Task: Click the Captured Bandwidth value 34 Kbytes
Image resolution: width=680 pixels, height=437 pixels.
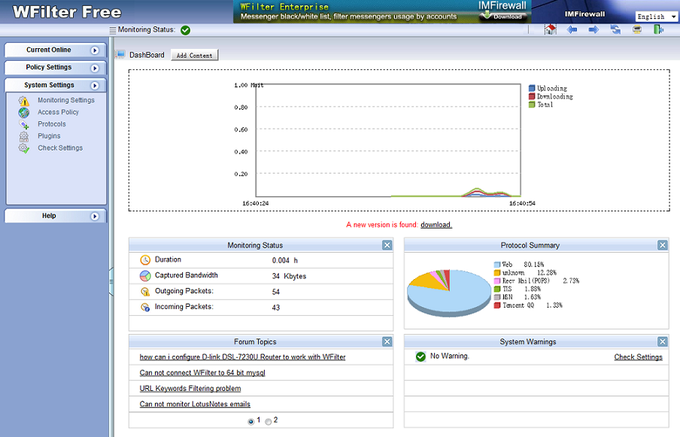Action: pos(289,276)
